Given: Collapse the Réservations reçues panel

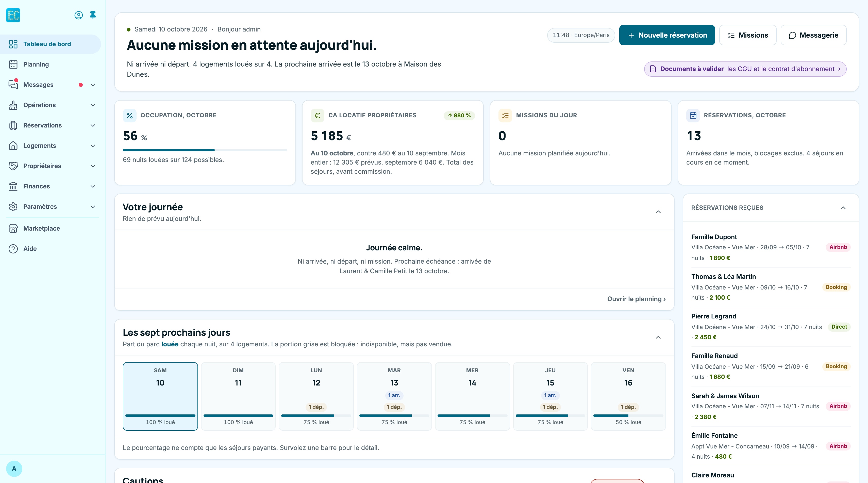Looking at the screenshot, I should click(x=843, y=208).
